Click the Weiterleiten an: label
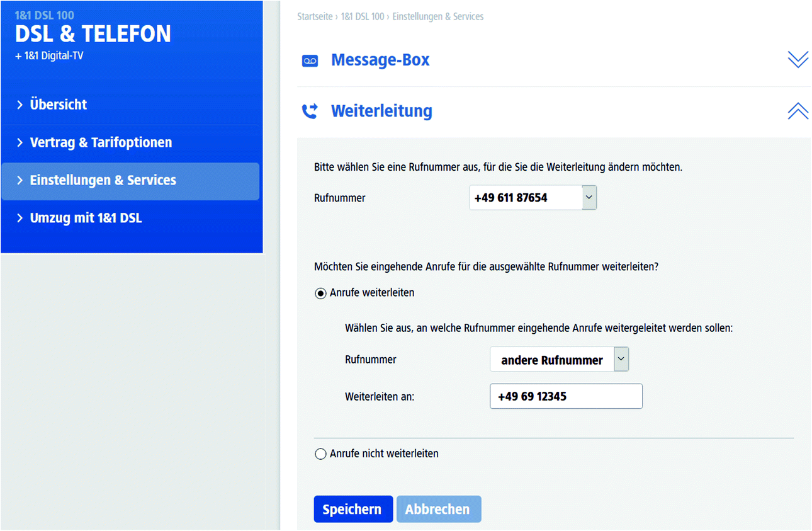Viewport: 812px width, 531px height. pos(380,397)
